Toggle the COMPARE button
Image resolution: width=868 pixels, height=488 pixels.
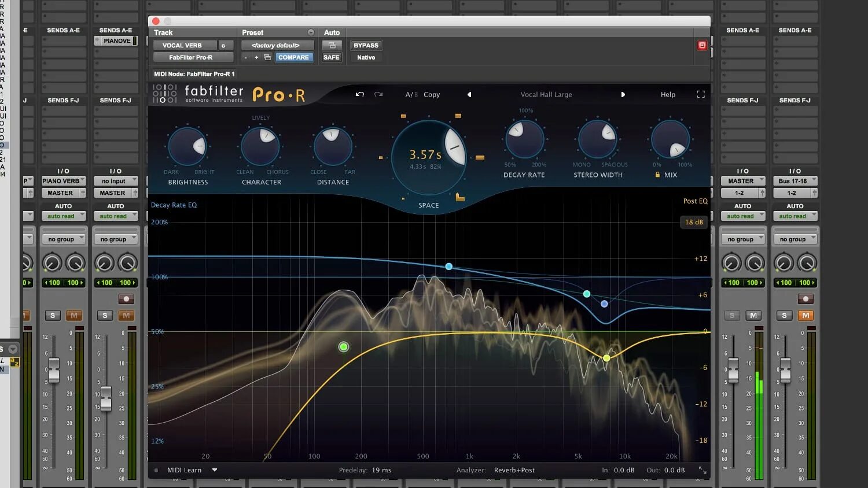pyautogui.click(x=293, y=57)
